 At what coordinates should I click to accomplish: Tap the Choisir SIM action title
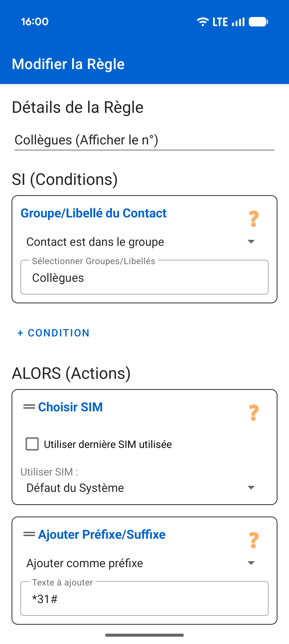coord(71,407)
